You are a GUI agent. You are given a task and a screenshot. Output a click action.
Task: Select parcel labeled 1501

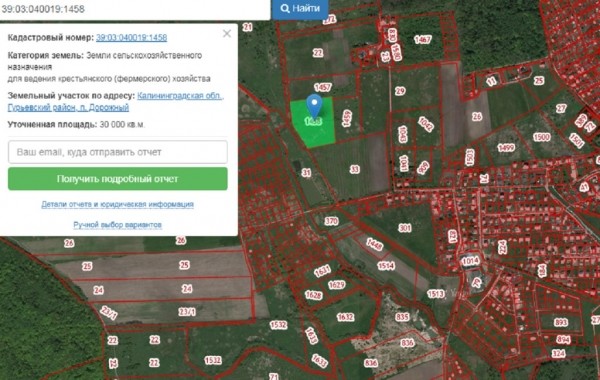(x=577, y=140)
